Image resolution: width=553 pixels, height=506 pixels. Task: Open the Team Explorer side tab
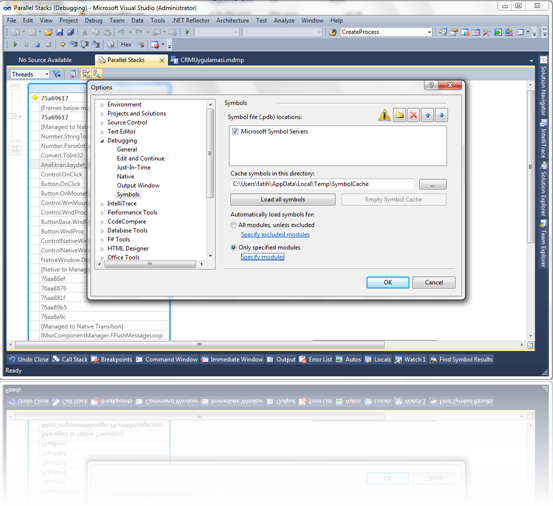[543, 244]
